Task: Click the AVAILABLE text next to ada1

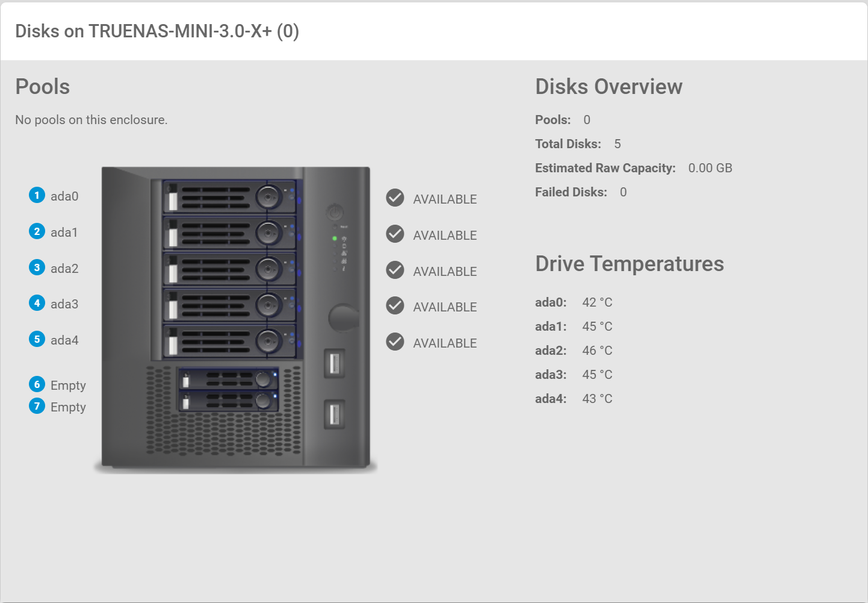Action: pyautogui.click(x=445, y=236)
